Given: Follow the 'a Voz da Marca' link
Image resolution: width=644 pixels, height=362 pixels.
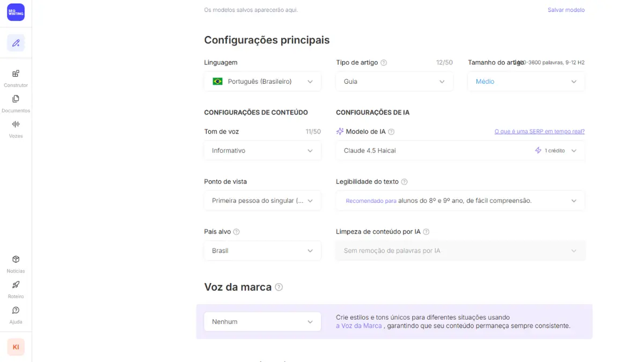Looking at the screenshot, I should [359, 326].
